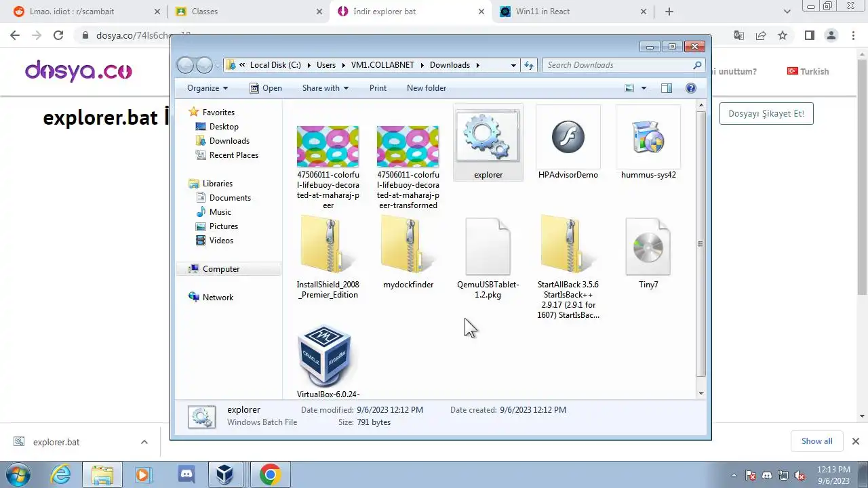The image size is (868, 488).
Task: Open the Desktop favorite in navigation pane
Action: click(224, 127)
